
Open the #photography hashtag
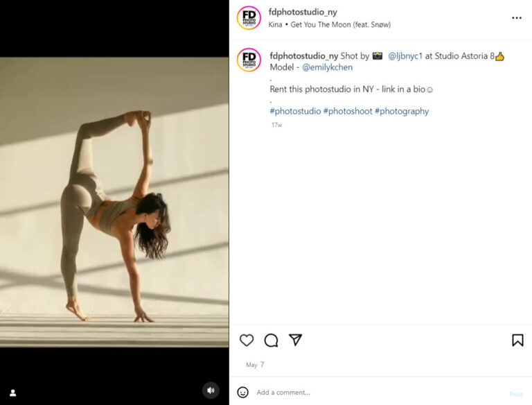(402, 111)
